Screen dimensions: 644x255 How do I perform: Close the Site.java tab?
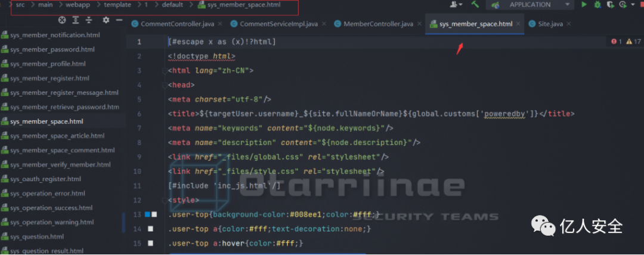click(568, 24)
